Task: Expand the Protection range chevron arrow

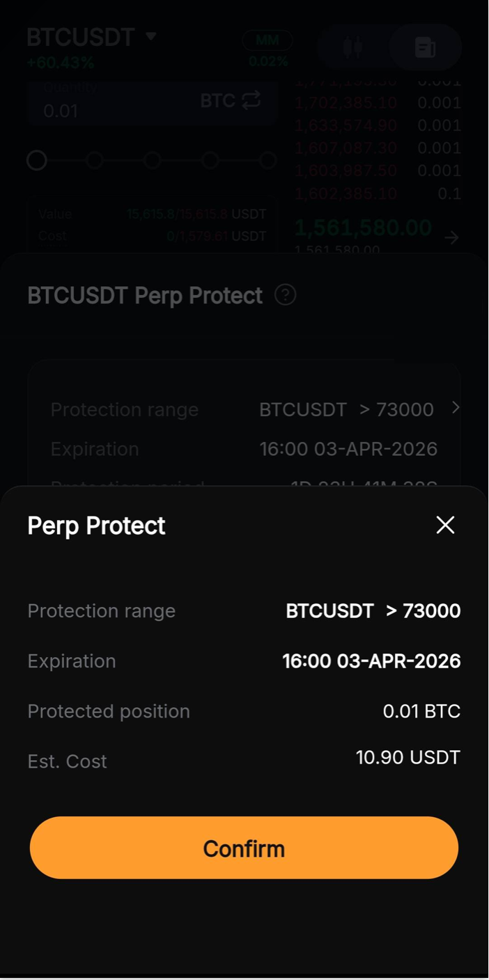Action: click(x=456, y=407)
